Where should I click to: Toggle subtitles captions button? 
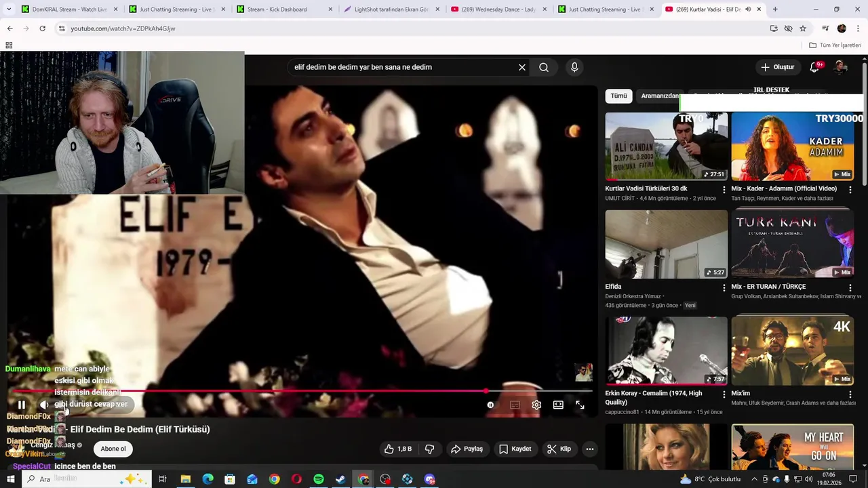pos(515,405)
